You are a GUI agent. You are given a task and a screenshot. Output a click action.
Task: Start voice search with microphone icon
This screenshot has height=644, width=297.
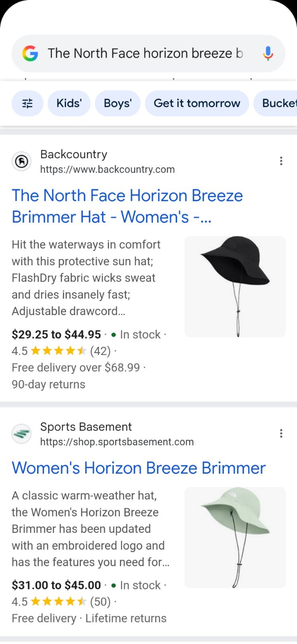pyautogui.click(x=268, y=54)
